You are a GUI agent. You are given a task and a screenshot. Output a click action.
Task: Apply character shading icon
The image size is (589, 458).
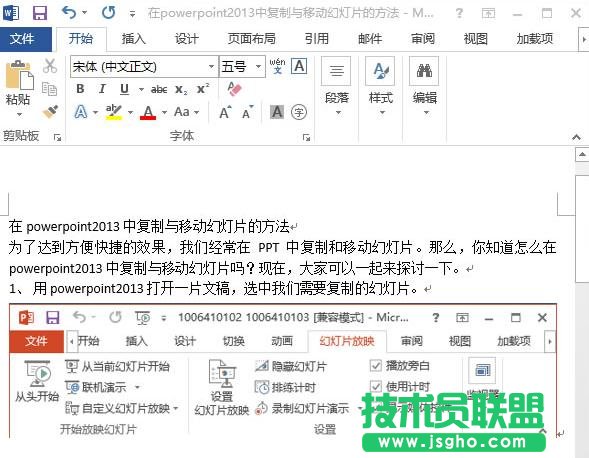point(277,112)
